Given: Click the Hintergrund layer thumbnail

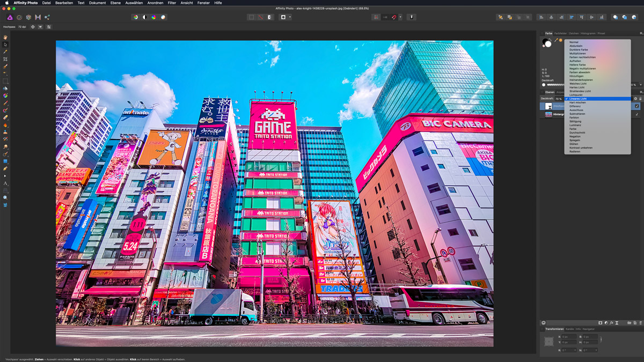Looking at the screenshot, I should 548,114.
